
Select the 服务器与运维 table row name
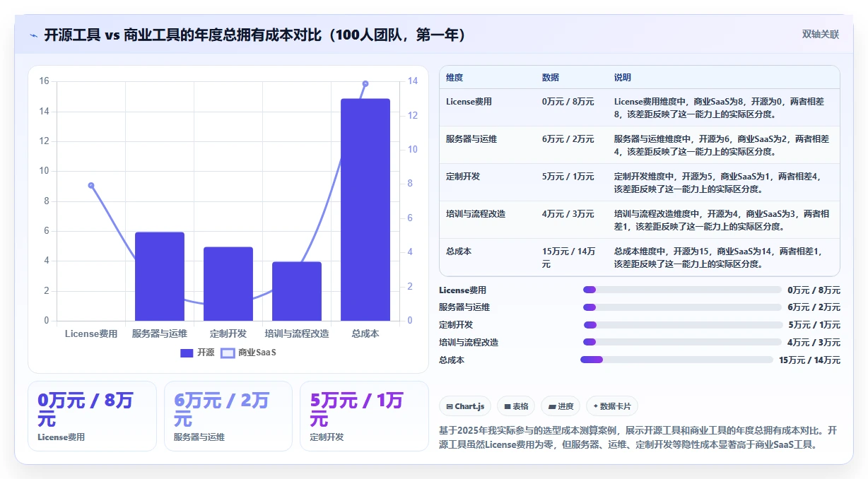471,139
